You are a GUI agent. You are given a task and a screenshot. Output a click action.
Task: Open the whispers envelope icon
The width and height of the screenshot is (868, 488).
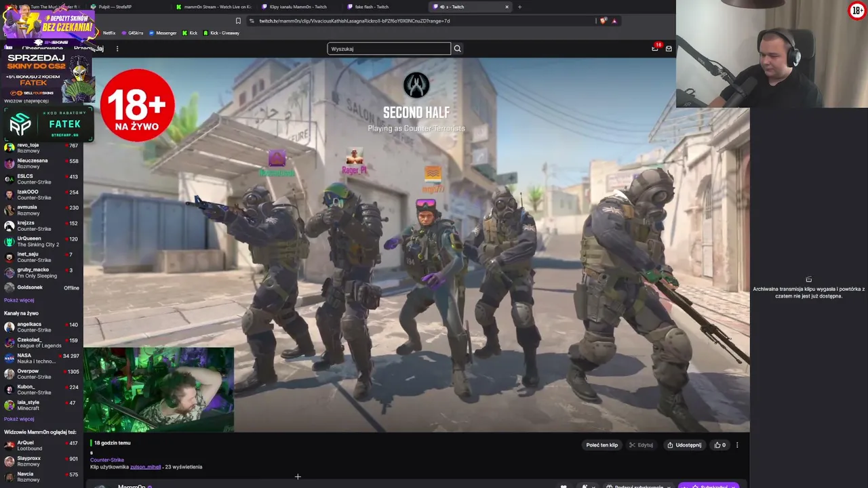click(x=669, y=49)
